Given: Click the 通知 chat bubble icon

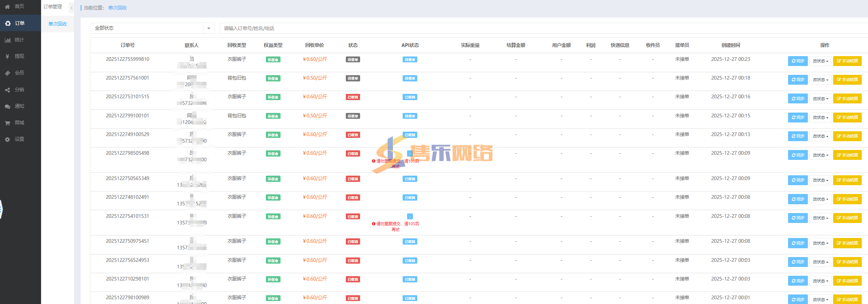Looking at the screenshot, I should [7, 106].
